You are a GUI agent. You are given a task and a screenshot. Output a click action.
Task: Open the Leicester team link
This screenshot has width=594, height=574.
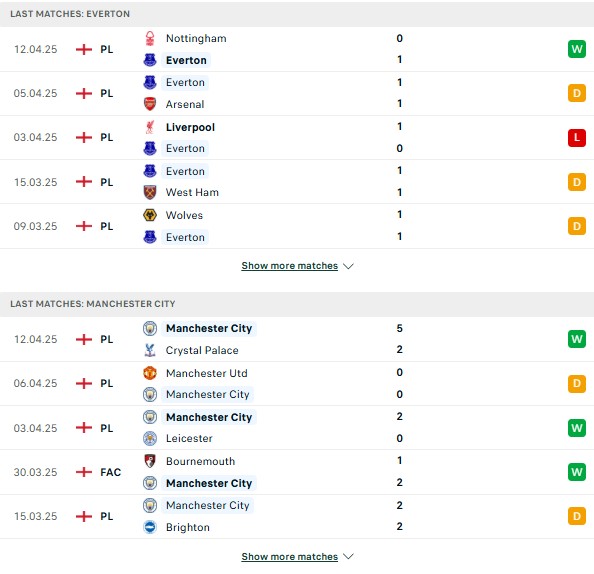click(189, 438)
